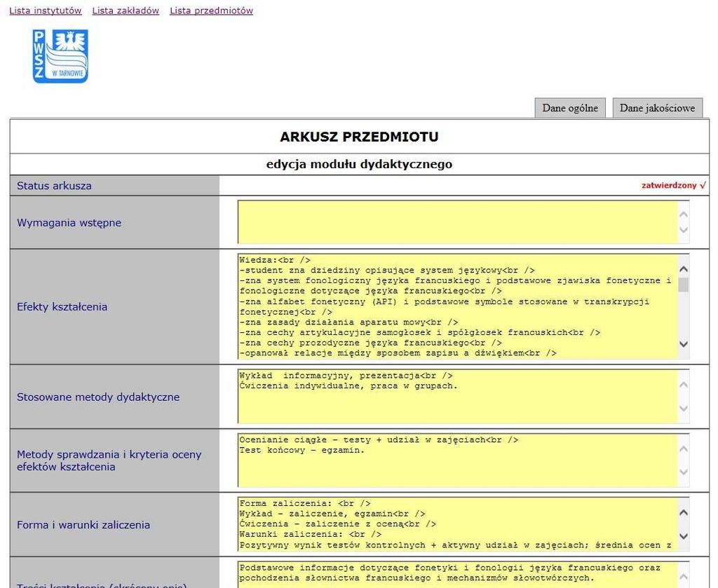Open the Lista instytutów link

click(46, 11)
